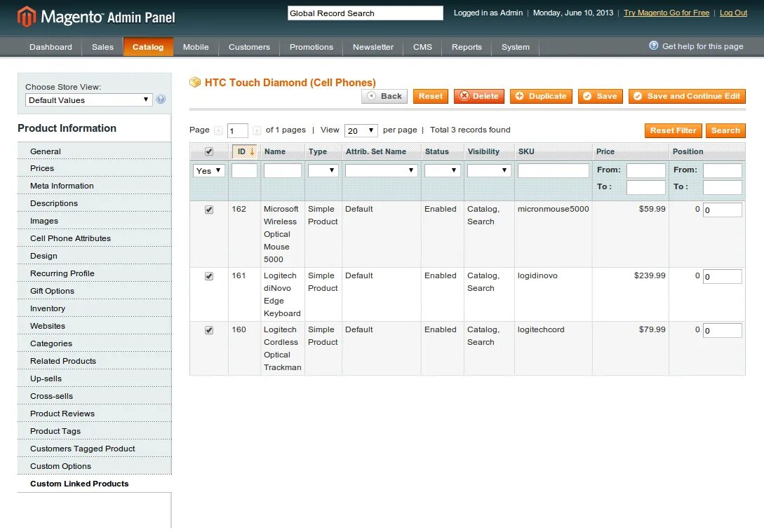This screenshot has width=764, height=532.
Task: Open Get help for this page
Action: tap(696, 46)
